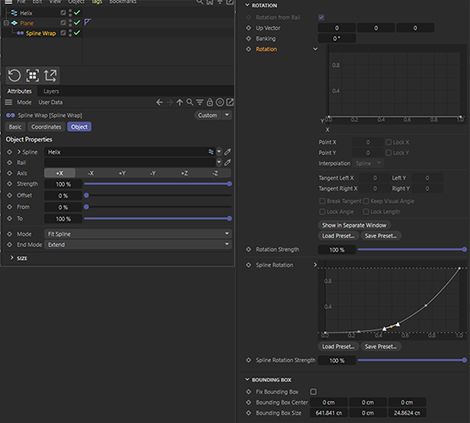
Task: Toggle the Rotation from Rail checkbox
Action: coord(321,17)
